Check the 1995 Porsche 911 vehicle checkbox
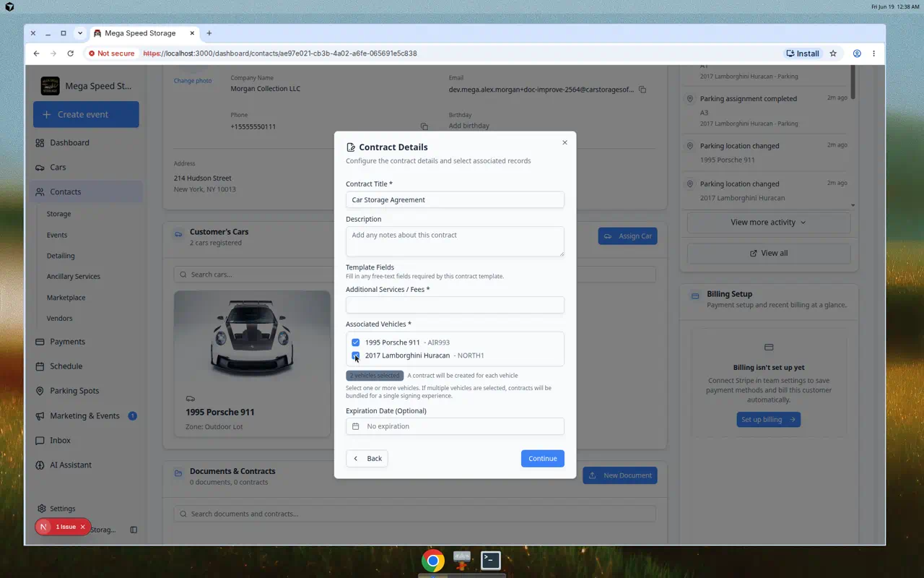The width and height of the screenshot is (924, 578). coord(355,342)
